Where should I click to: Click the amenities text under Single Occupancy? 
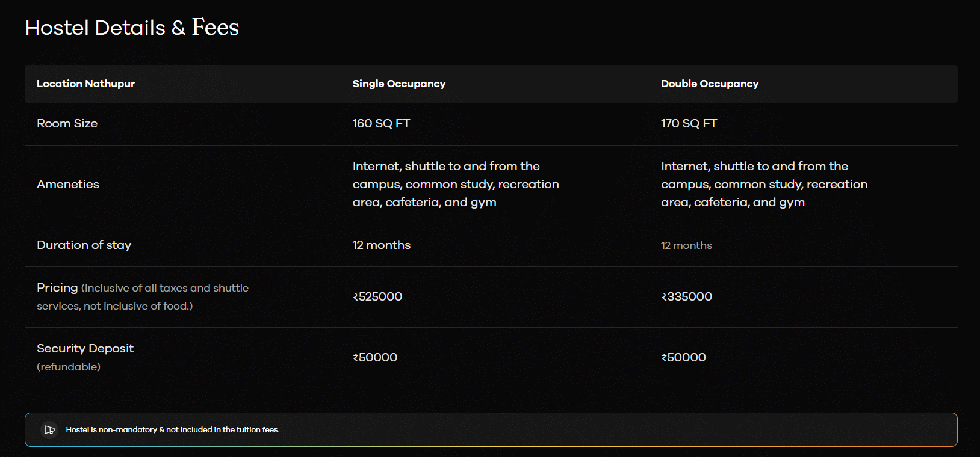point(455,184)
